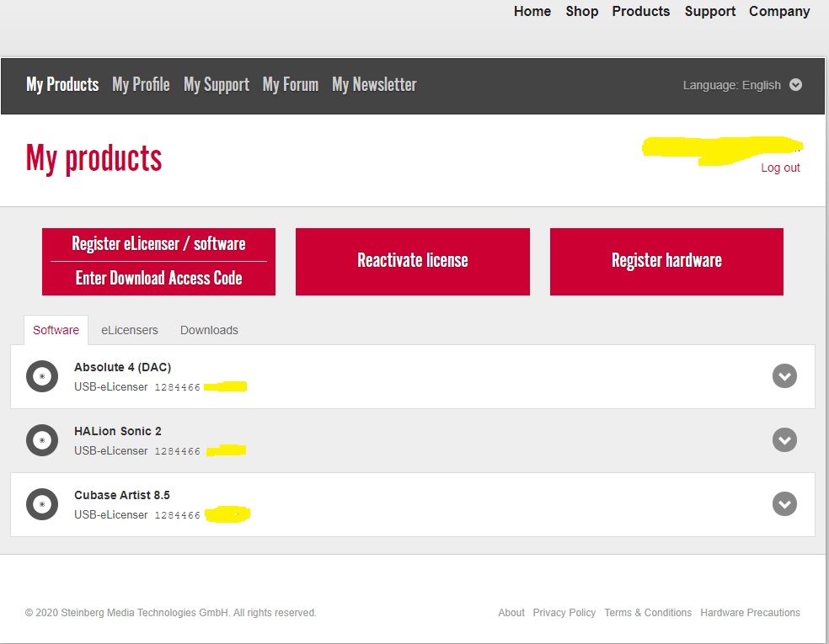Go to My Products in account bar
Image resolution: width=829 pixels, height=644 pixels.
[62, 84]
